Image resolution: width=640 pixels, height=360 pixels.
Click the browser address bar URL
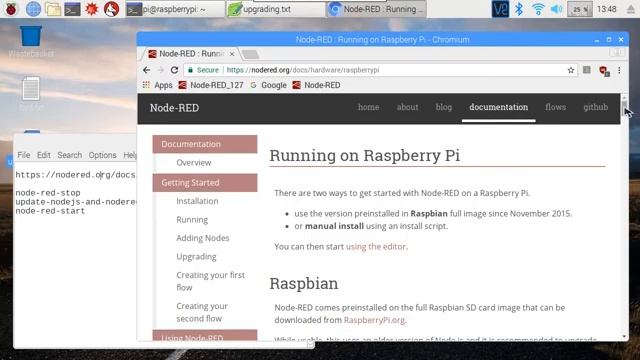(303, 70)
